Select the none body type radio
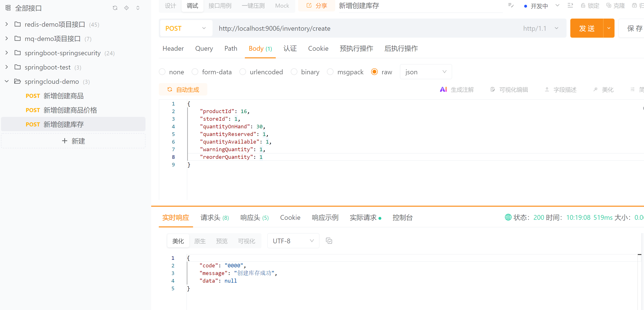Viewport: 644px width, 310px height. click(x=162, y=72)
